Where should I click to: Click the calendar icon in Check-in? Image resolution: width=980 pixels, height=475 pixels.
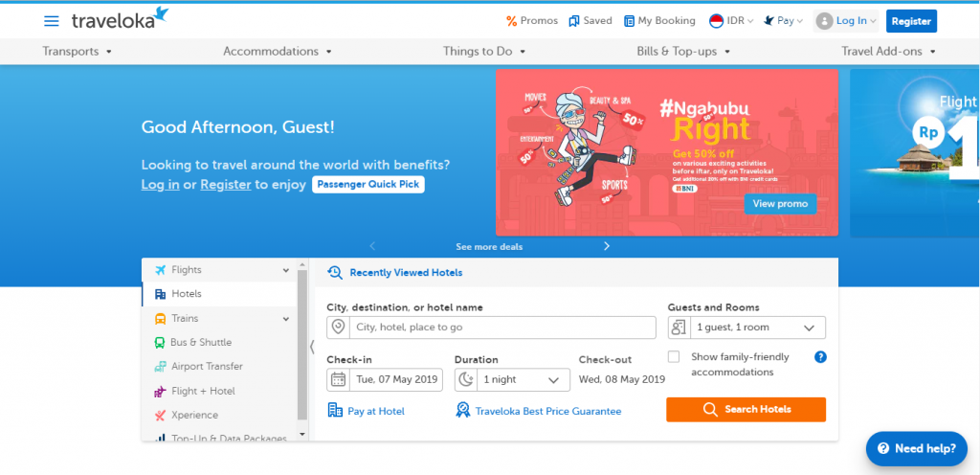338,379
